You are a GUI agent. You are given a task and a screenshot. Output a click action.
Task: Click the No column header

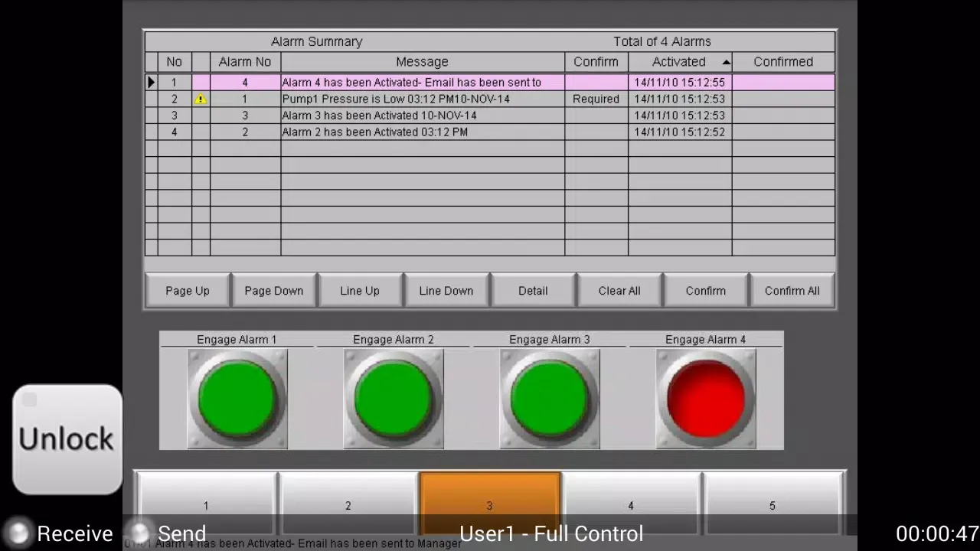click(x=175, y=62)
